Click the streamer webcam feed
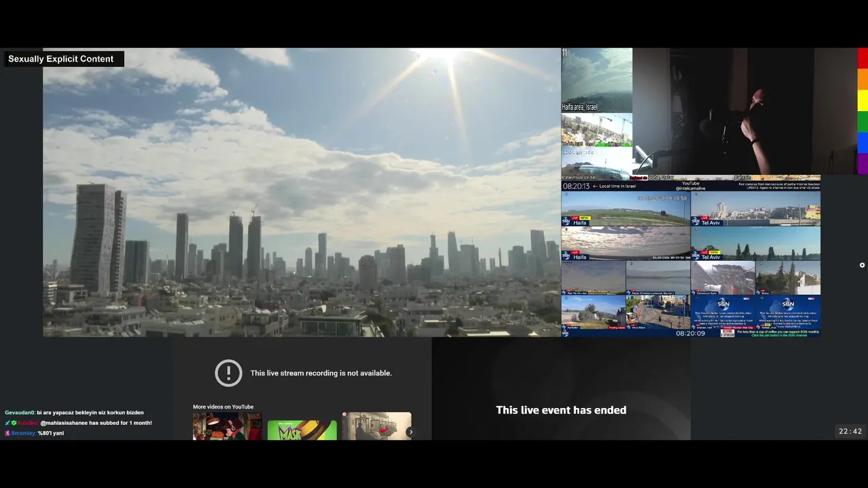Image resolution: width=868 pixels, height=488 pixels. tap(745, 111)
